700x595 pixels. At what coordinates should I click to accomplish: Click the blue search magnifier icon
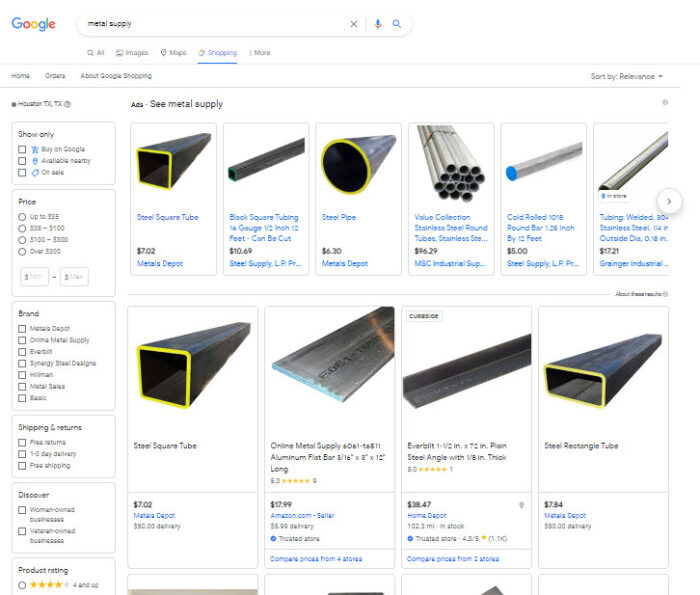pyautogui.click(x=396, y=24)
